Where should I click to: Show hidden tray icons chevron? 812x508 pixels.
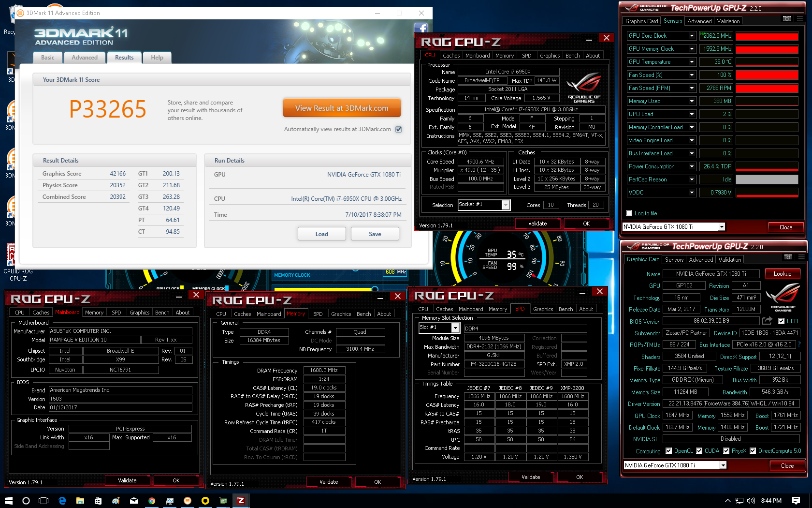point(728,501)
